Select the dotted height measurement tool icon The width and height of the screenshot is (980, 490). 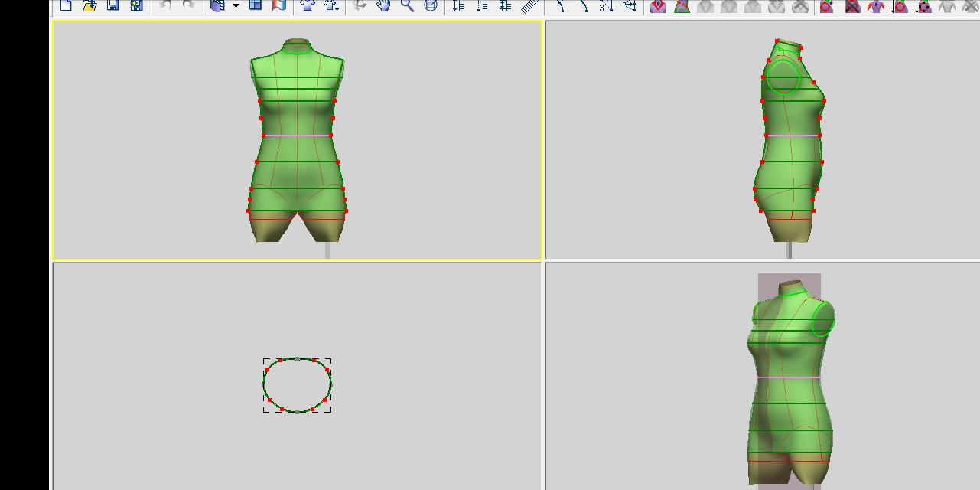tap(482, 6)
